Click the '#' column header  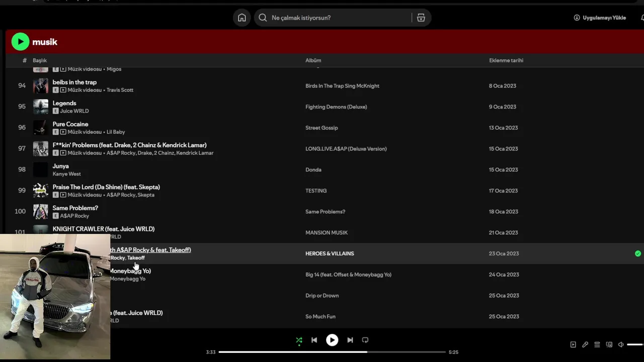point(25,60)
